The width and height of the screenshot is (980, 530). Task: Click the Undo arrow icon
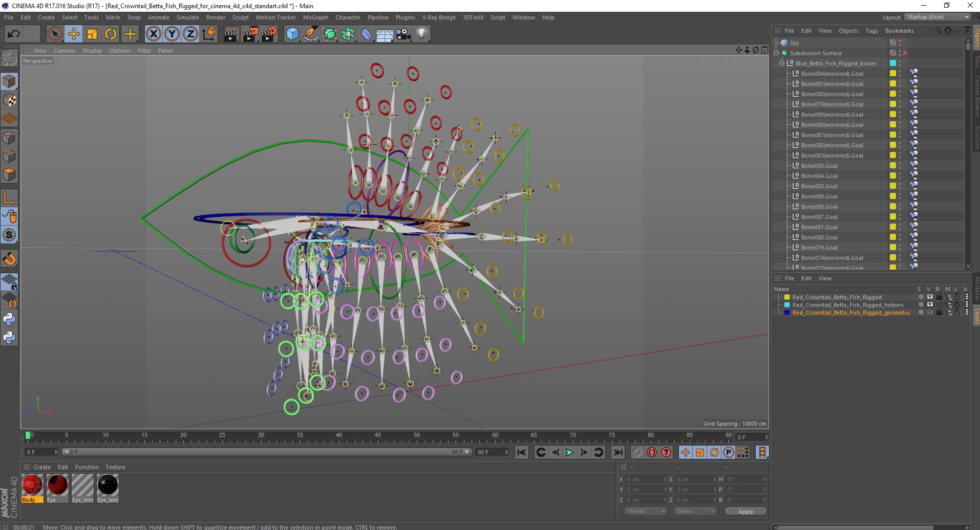14,34
